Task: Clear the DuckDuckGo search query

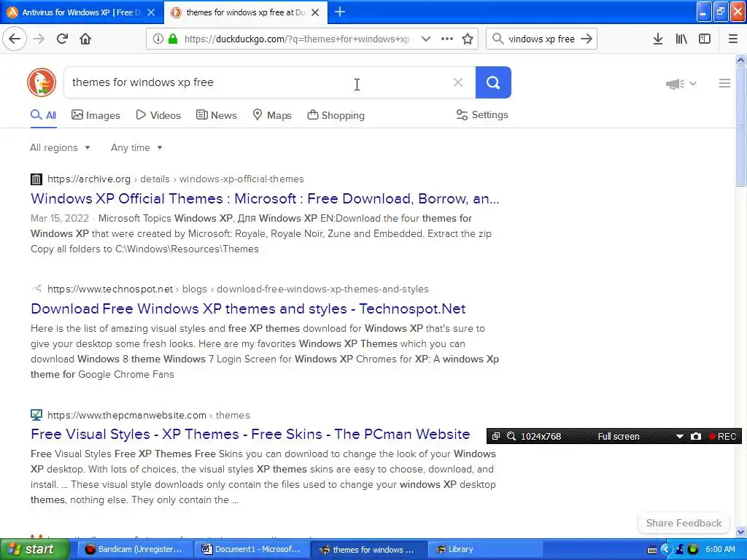Action: [458, 82]
